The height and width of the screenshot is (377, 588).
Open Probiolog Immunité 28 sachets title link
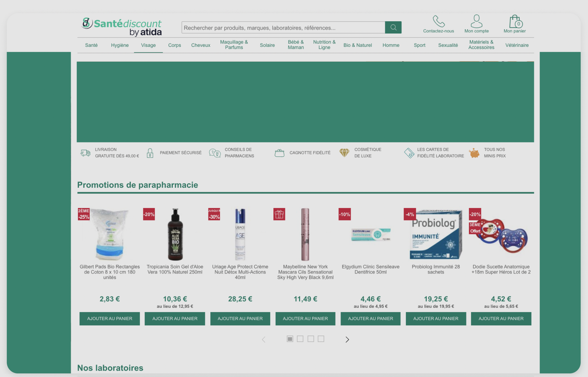pyautogui.click(x=436, y=269)
